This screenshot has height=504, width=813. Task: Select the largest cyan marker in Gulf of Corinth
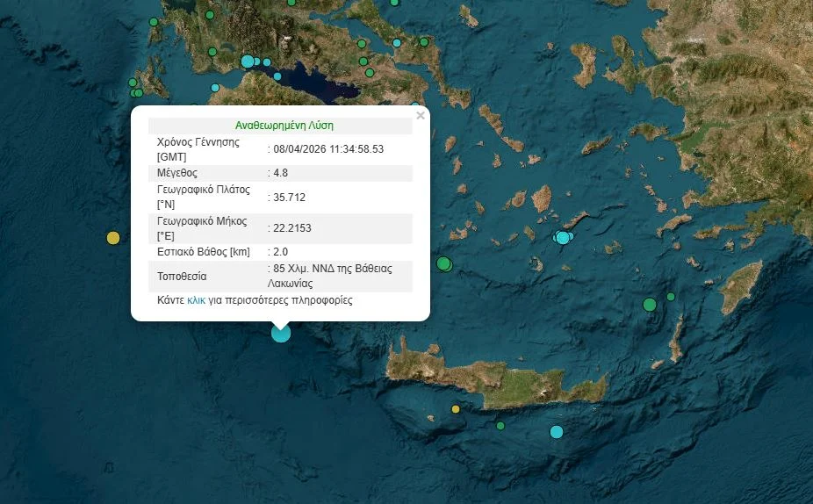click(x=248, y=61)
